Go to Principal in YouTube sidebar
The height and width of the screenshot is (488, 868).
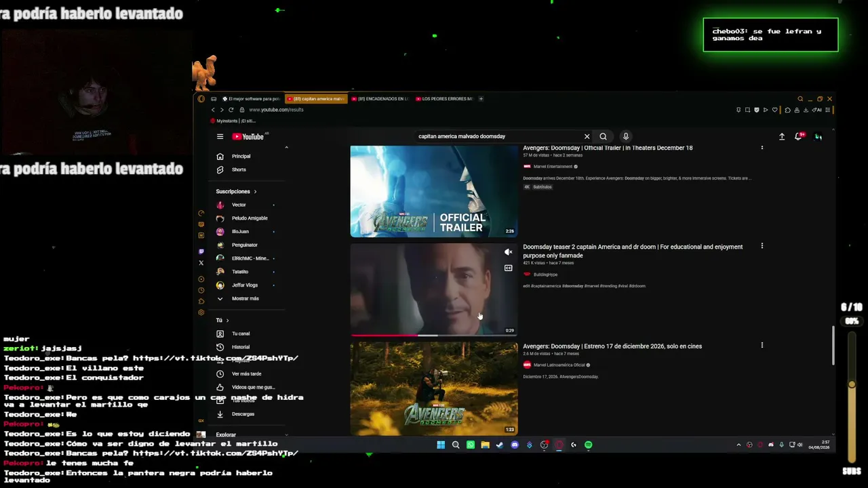click(241, 157)
